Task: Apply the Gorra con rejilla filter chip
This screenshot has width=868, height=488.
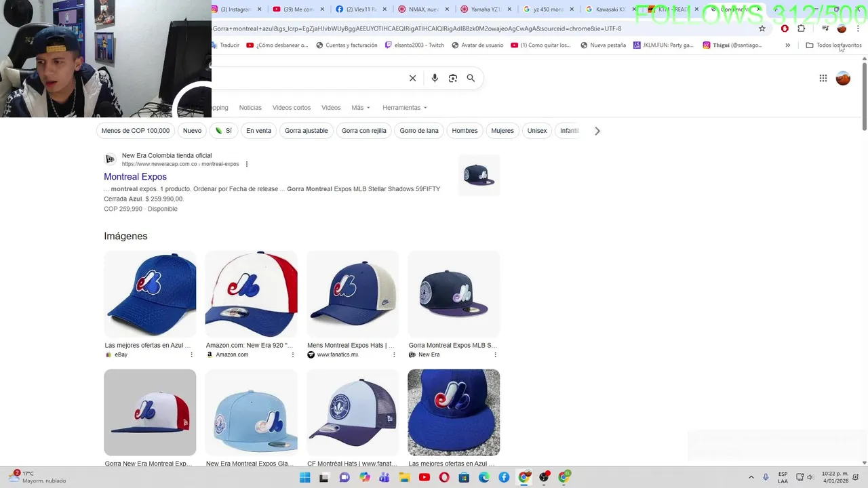Action: point(364,131)
